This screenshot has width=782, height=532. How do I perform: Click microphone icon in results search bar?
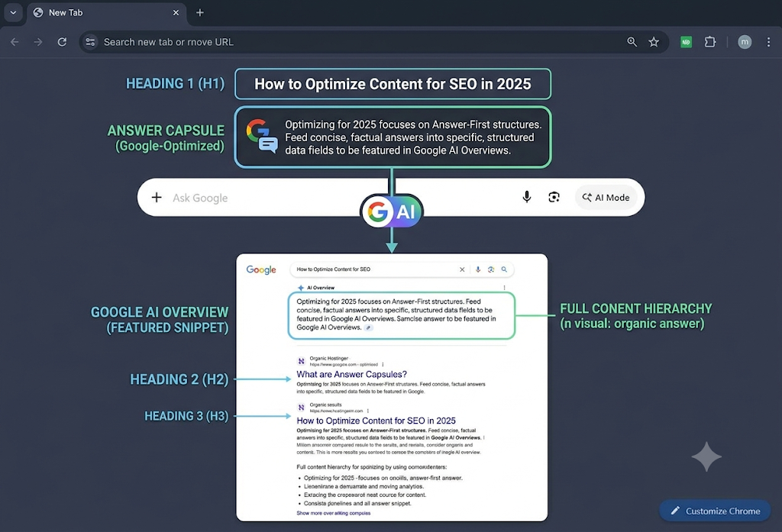click(478, 269)
